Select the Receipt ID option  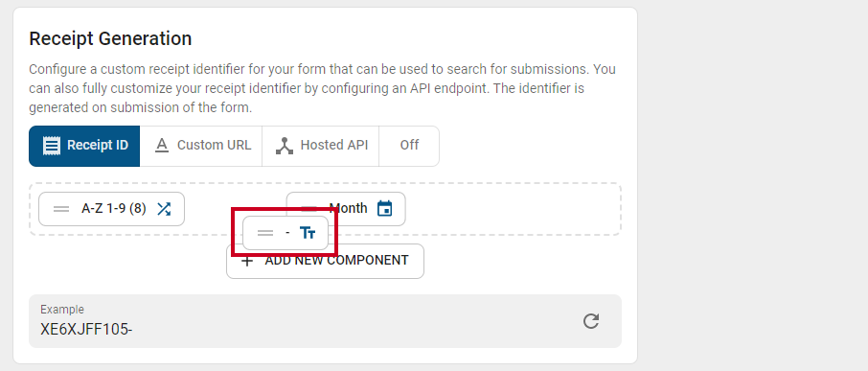84,146
